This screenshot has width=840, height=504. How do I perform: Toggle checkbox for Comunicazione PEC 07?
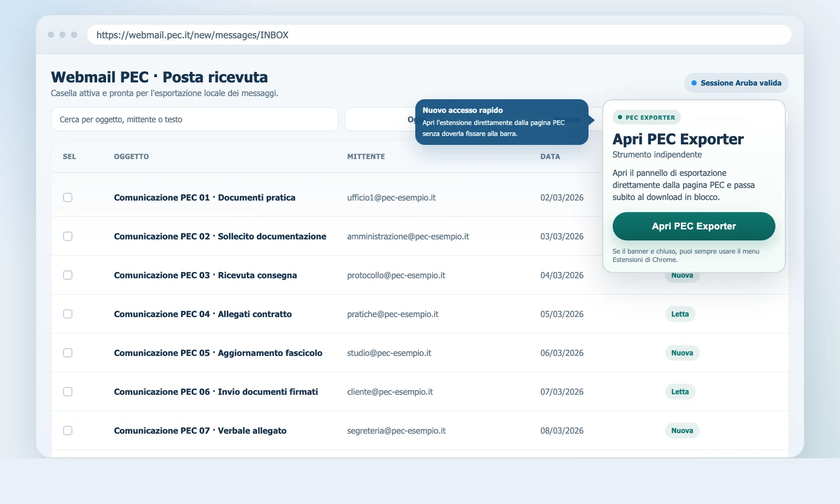[x=68, y=430]
